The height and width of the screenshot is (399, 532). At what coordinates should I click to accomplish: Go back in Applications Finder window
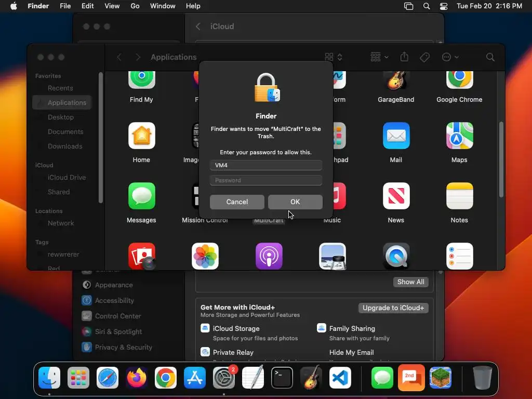click(x=119, y=57)
